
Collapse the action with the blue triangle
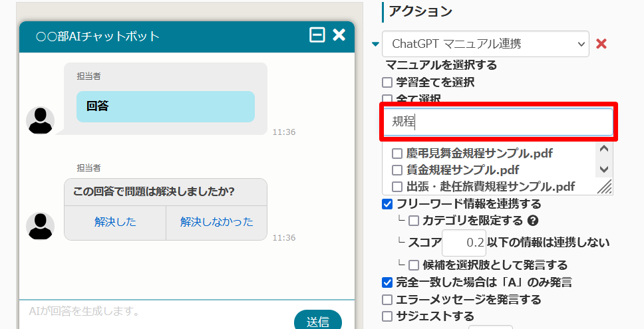(375, 45)
